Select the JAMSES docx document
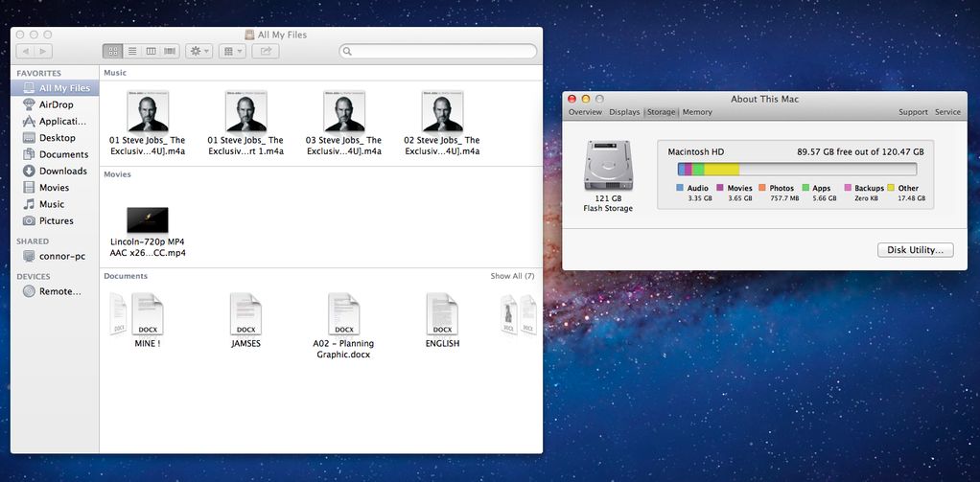 pyautogui.click(x=245, y=320)
